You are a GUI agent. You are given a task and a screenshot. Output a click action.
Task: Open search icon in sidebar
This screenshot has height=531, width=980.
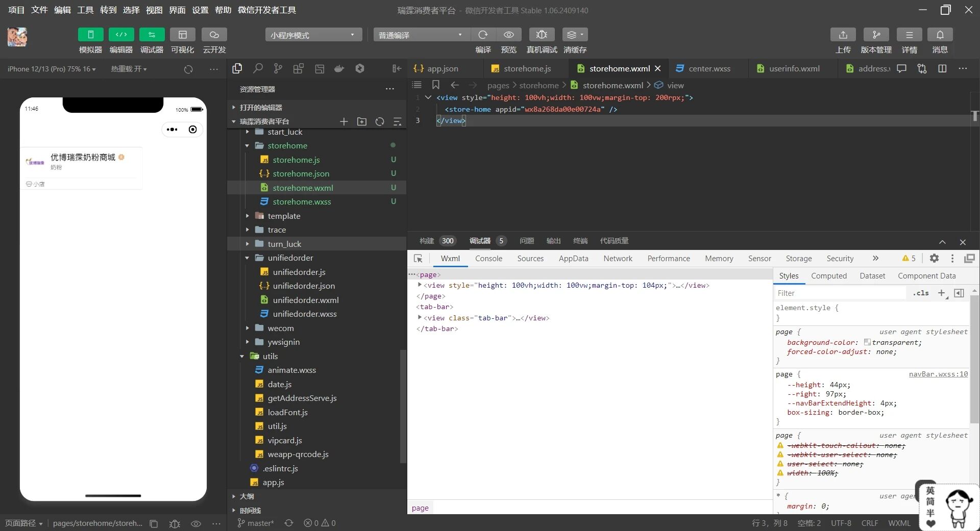tap(258, 68)
